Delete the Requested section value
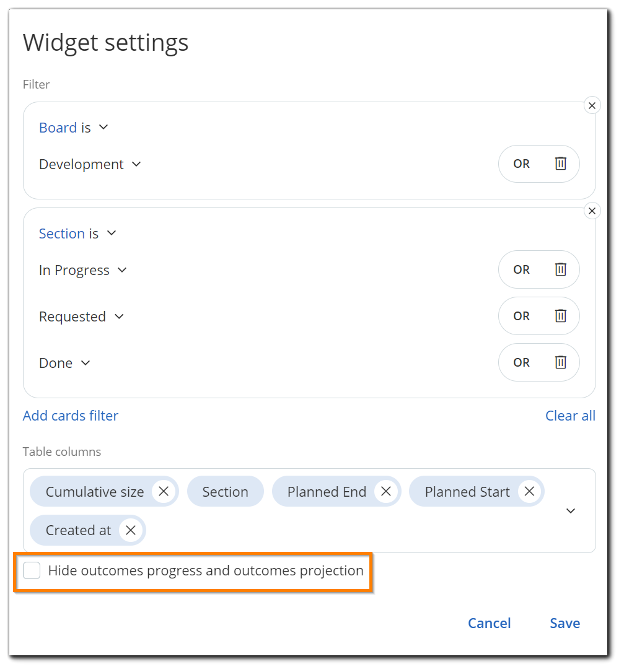This screenshot has height=672, width=624. tap(560, 316)
